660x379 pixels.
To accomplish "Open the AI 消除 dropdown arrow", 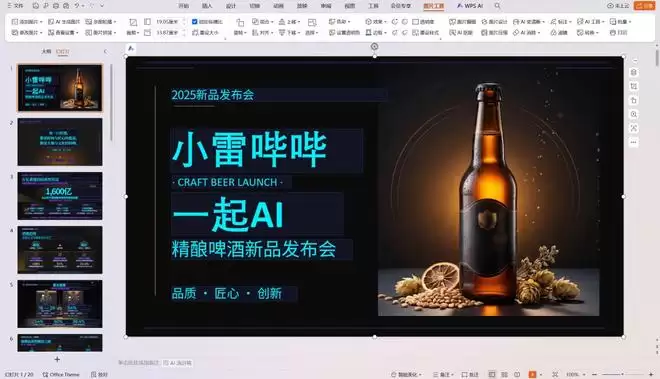I will 539,32.
